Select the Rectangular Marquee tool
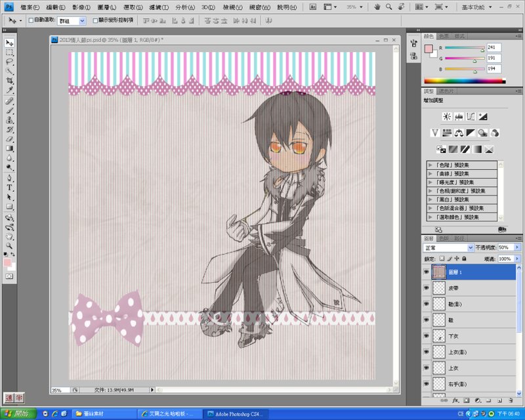Viewport: 525px width, 420px height. click(9, 52)
